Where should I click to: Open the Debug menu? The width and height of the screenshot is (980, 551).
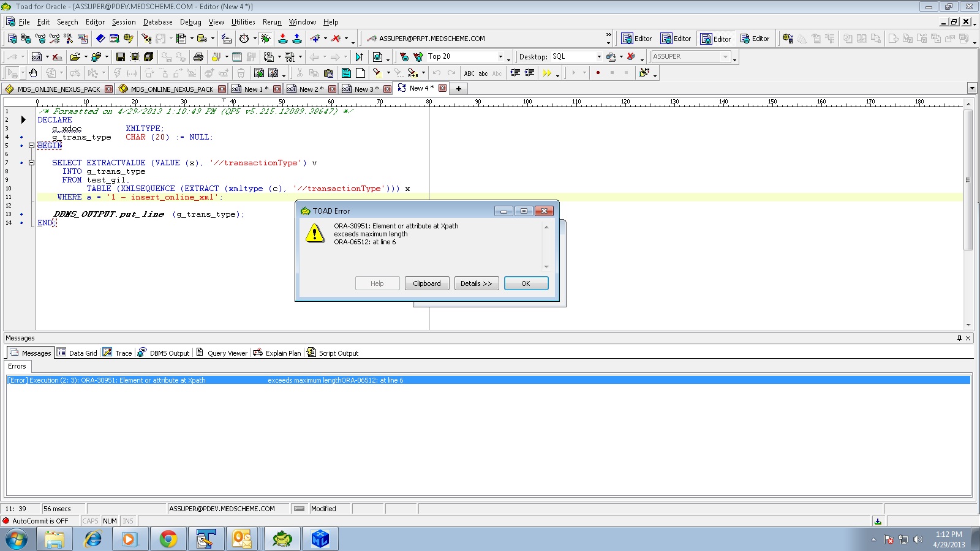190,22
